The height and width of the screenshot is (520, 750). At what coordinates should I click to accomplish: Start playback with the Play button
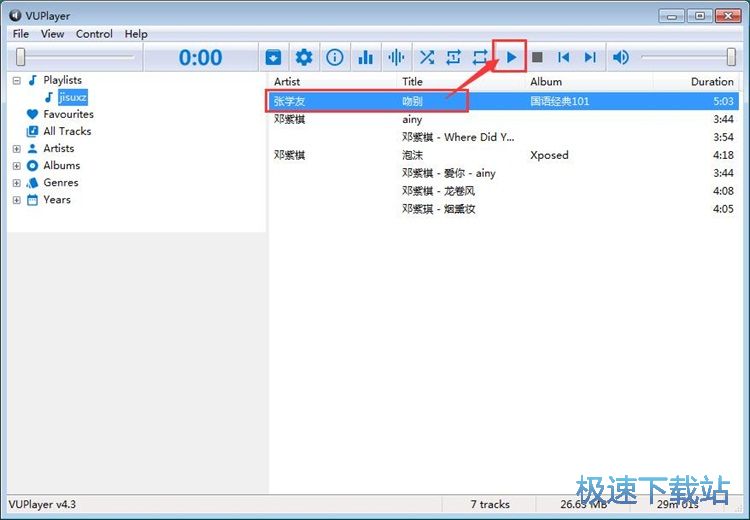[x=510, y=57]
